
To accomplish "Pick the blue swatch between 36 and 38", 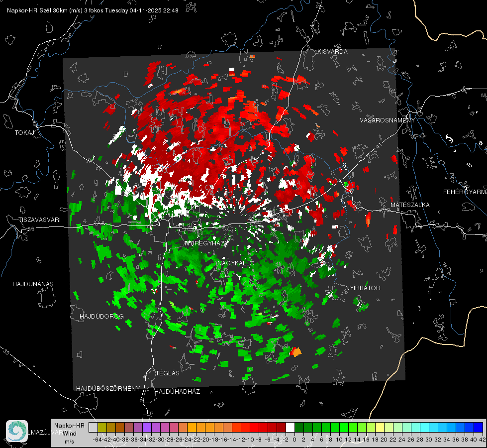I will tap(460, 427).
